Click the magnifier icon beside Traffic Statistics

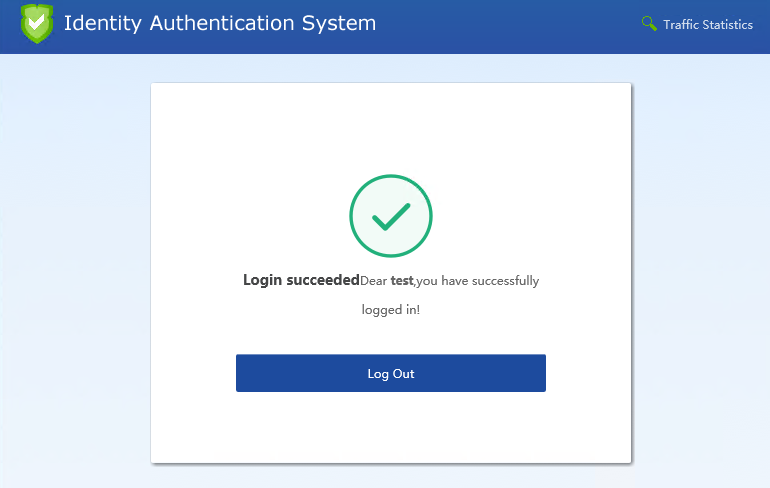coord(649,23)
